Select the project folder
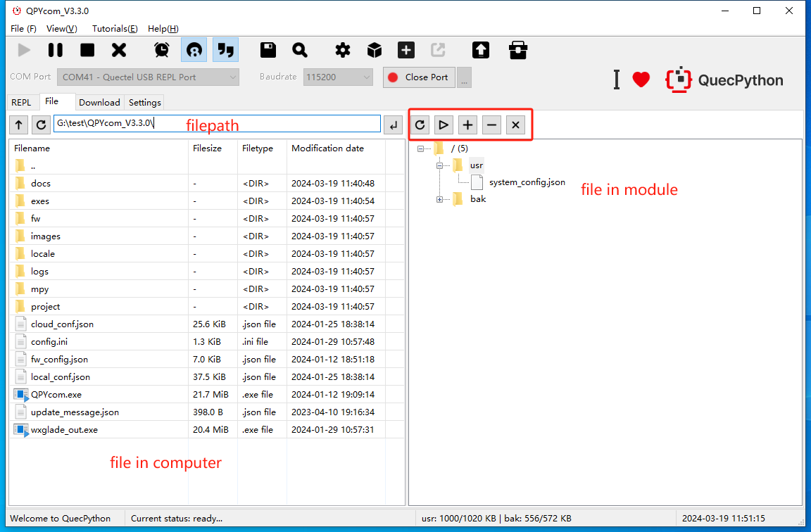This screenshot has height=532, width=811. pyautogui.click(x=207, y=307)
